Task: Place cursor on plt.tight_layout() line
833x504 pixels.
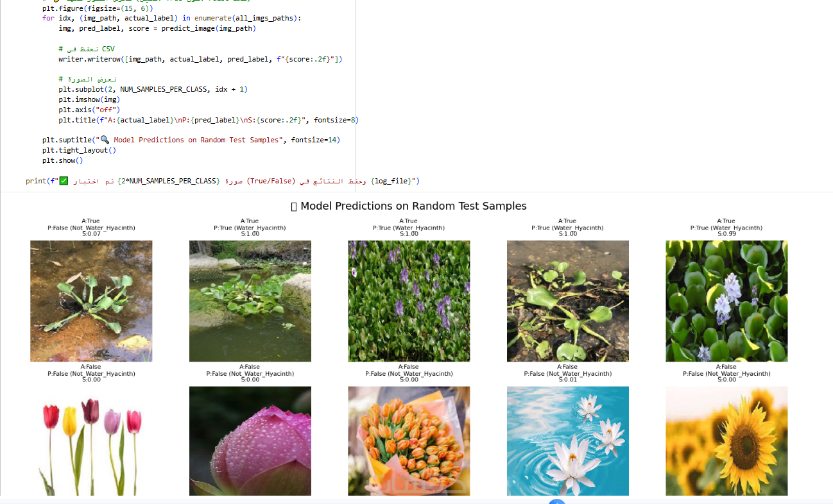Action: click(x=79, y=150)
